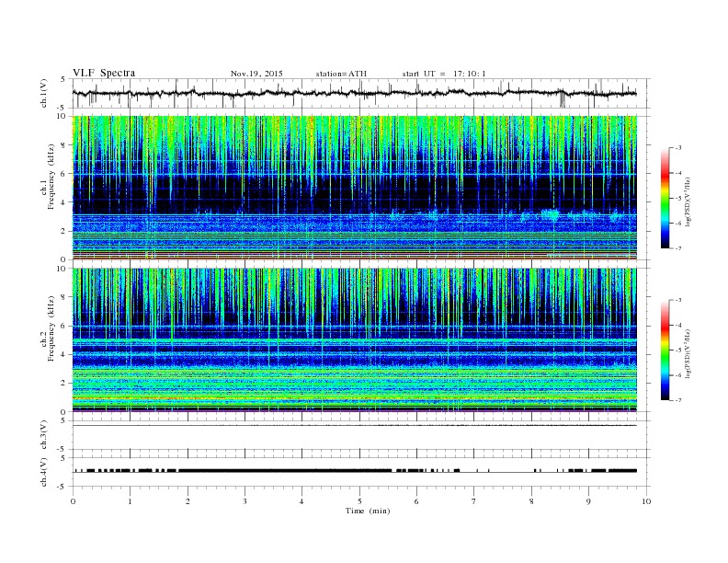Click the "2" kHz tick on ch.2 frequency axis
Image resolution: width=728 pixels, height=563 pixels.
63,384
